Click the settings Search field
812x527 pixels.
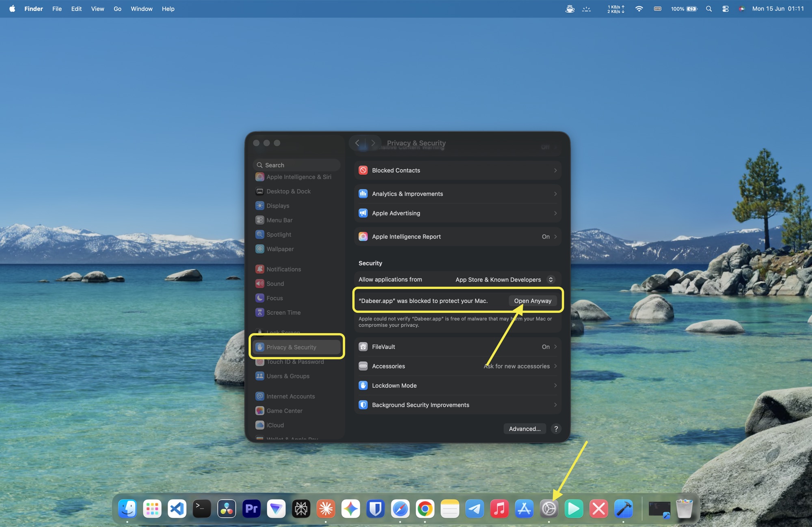[297, 165]
